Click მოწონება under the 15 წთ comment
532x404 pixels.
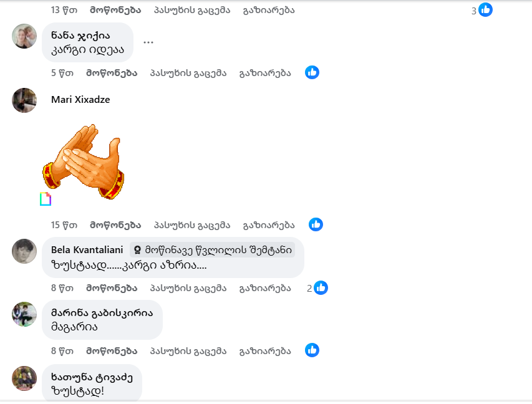115,225
